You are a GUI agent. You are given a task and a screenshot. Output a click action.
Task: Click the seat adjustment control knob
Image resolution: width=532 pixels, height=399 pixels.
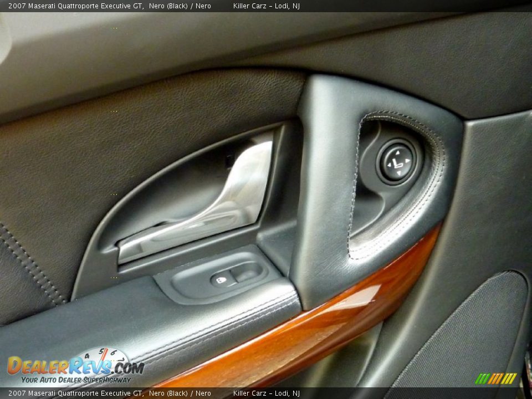tap(398, 162)
